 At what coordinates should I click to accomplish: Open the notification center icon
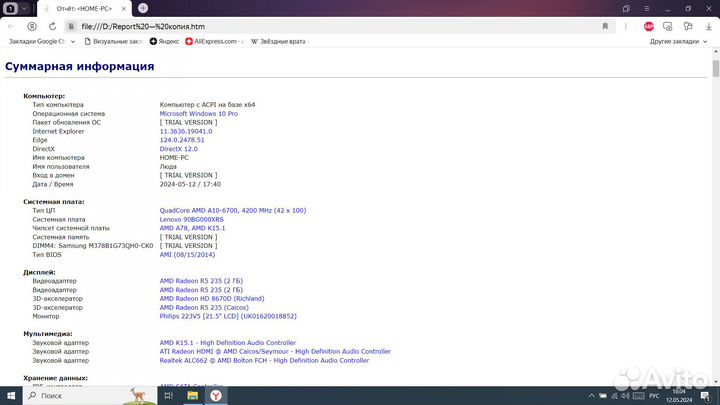[706, 395]
